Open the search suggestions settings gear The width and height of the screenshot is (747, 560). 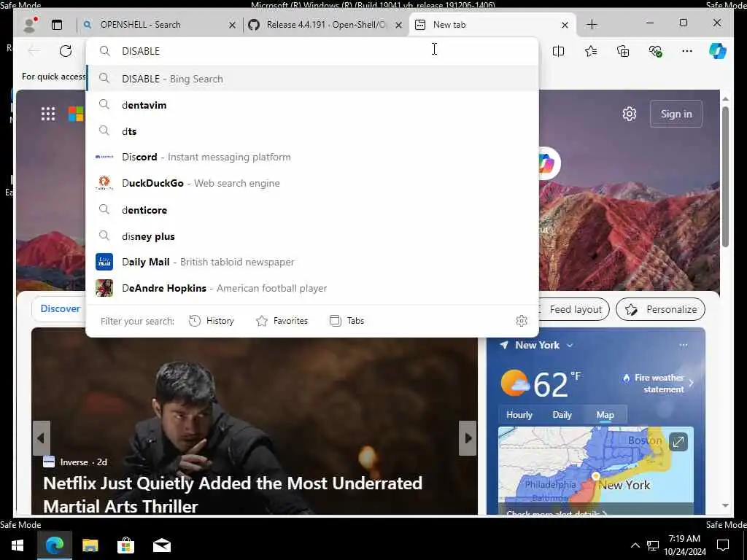point(522,321)
